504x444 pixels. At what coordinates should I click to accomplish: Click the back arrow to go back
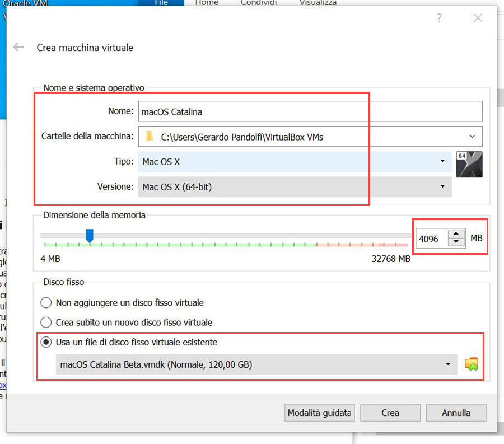(18, 47)
